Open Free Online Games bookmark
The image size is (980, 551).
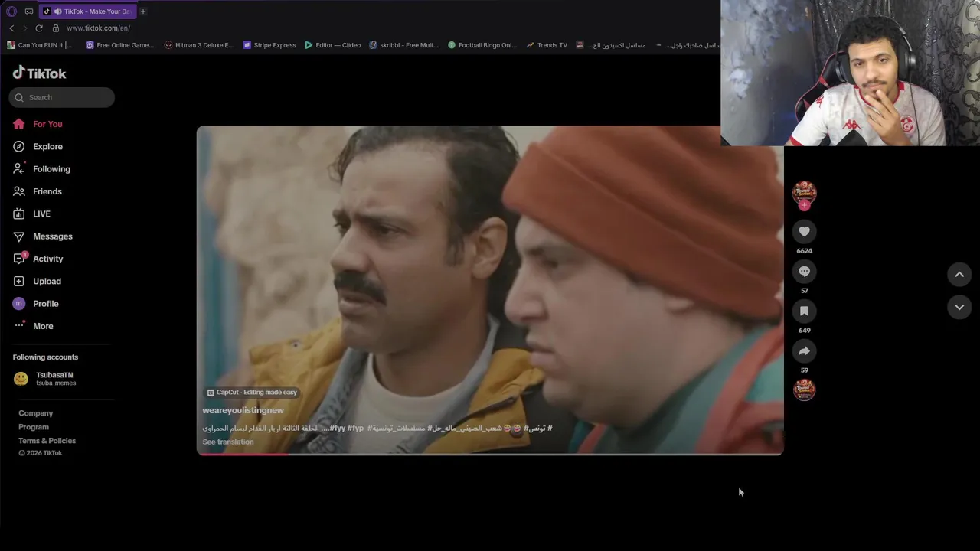(119, 45)
